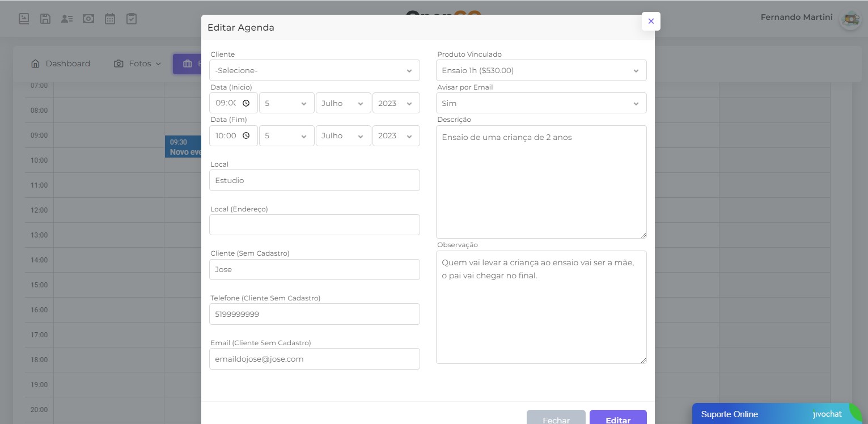Click the Observação resize handle
The width and height of the screenshot is (868, 424).
(x=643, y=361)
